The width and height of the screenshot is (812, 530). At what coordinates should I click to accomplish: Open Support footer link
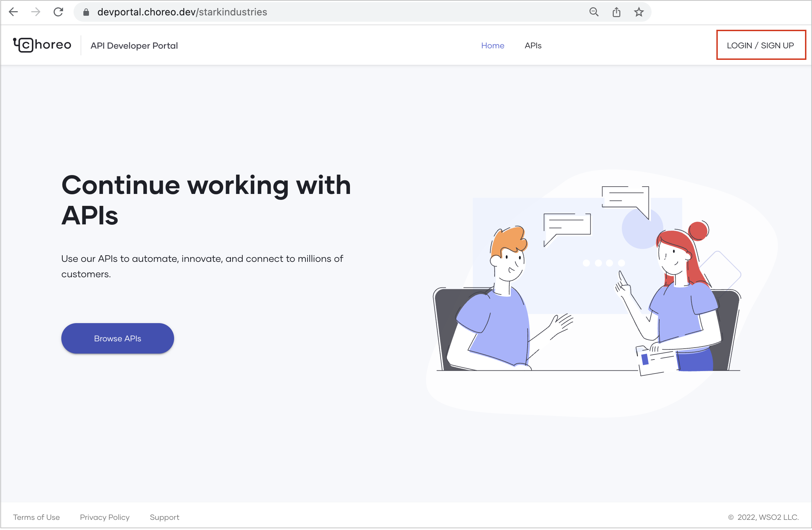tap(164, 517)
